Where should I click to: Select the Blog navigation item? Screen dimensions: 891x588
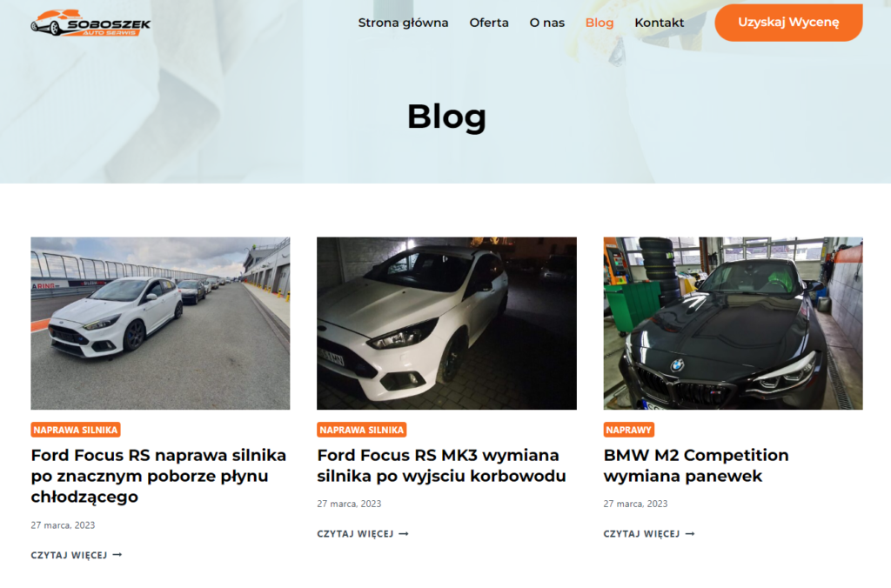click(x=599, y=23)
